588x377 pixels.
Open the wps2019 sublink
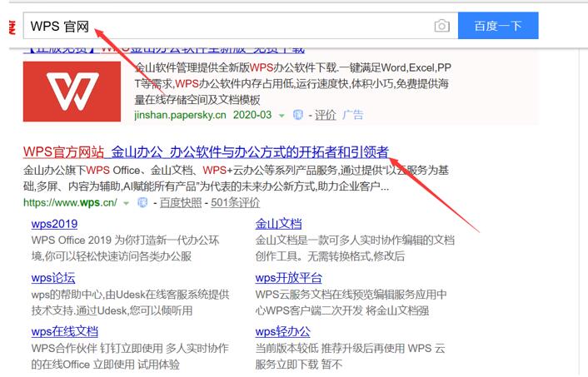coord(54,224)
